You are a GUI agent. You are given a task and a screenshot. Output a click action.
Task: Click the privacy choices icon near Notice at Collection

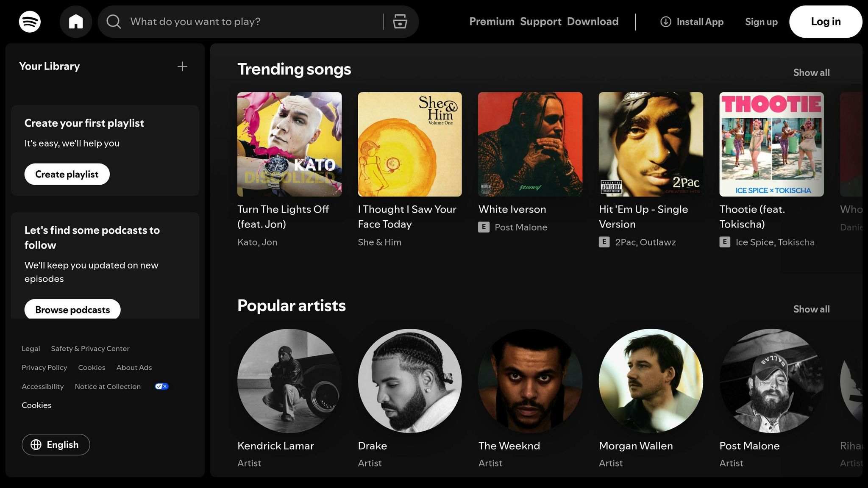161,386
